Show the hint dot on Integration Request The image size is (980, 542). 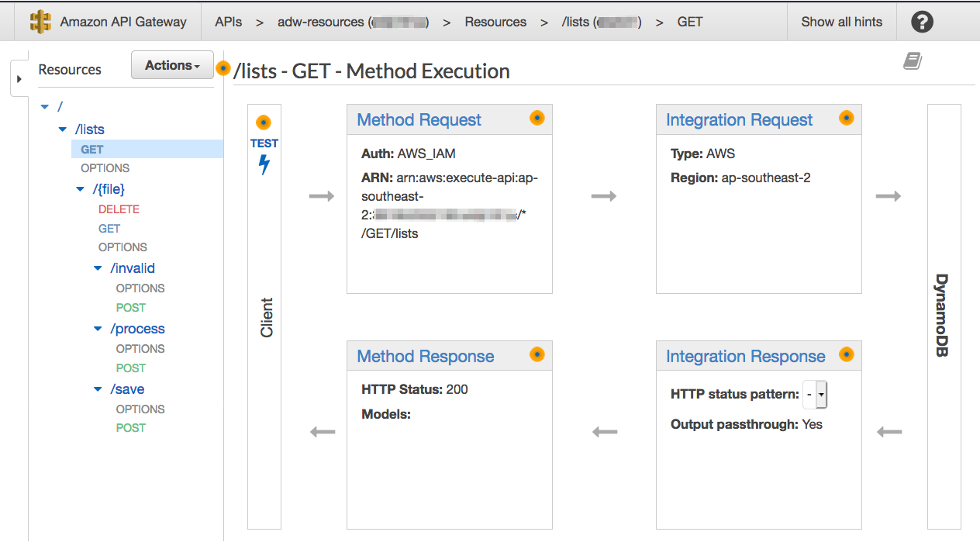pyautogui.click(x=847, y=118)
